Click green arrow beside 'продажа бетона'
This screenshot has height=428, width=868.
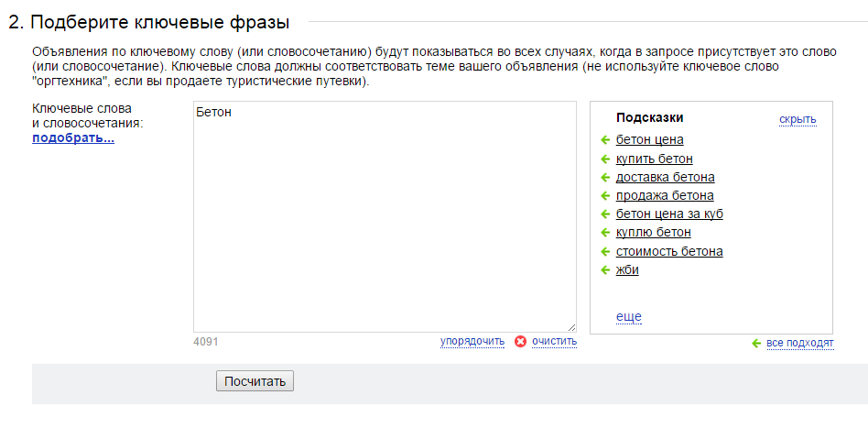(x=605, y=196)
